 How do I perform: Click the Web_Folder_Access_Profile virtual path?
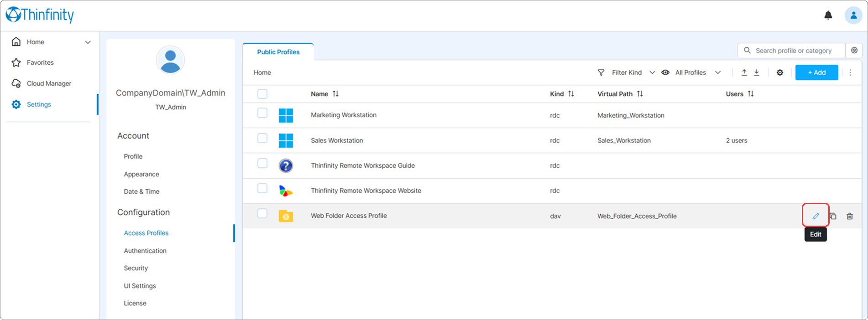[637, 216]
